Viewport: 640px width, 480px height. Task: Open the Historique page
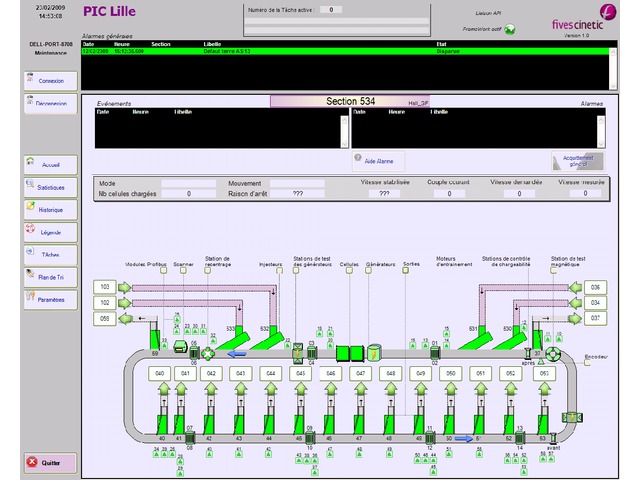tap(50, 210)
